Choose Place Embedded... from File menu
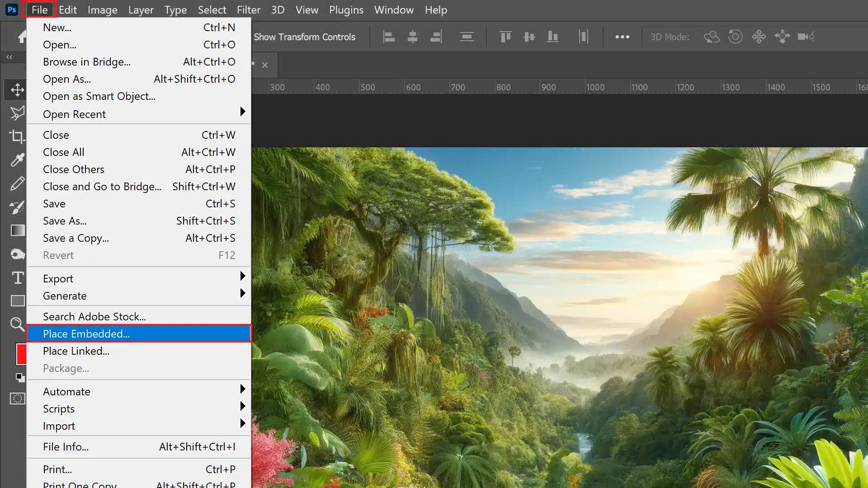 (x=139, y=333)
